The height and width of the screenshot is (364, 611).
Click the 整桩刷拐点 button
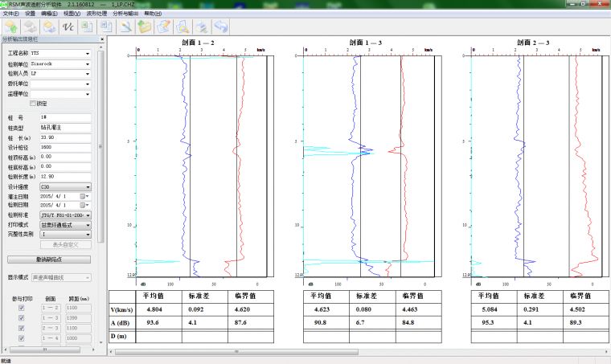[49, 260]
